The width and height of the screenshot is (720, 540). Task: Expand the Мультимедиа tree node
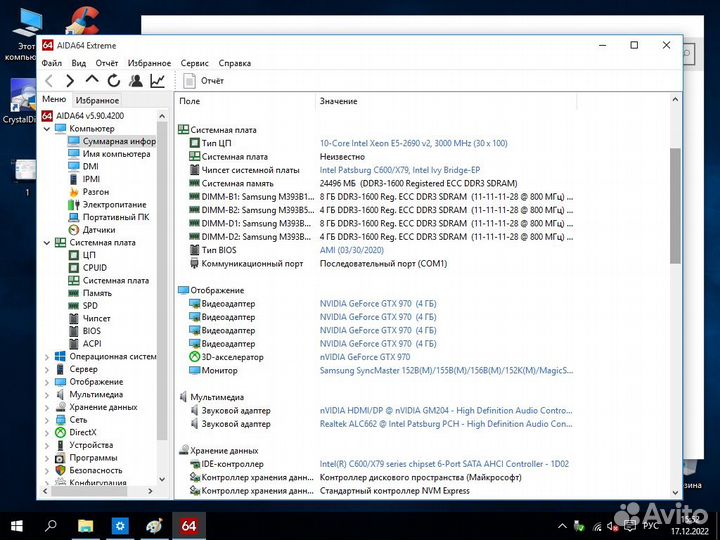pyautogui.click(x=46, y=395)
